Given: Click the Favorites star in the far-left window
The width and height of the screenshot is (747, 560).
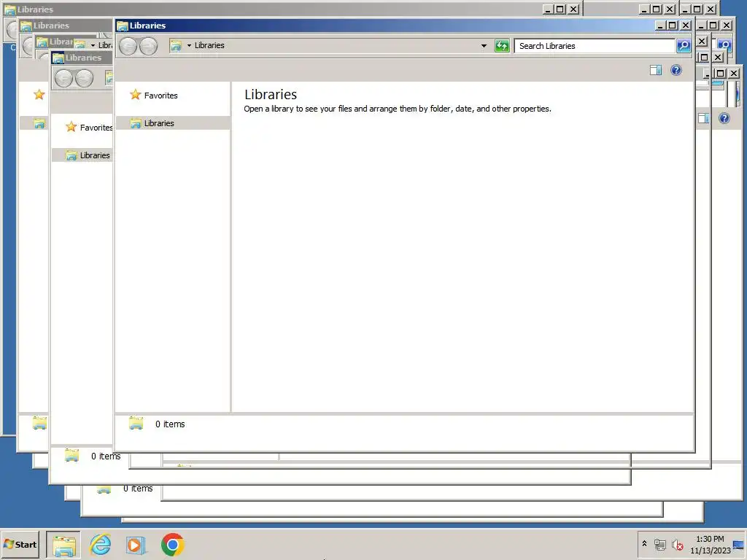Looking at the screenshot, I should (x=39, y=95).
